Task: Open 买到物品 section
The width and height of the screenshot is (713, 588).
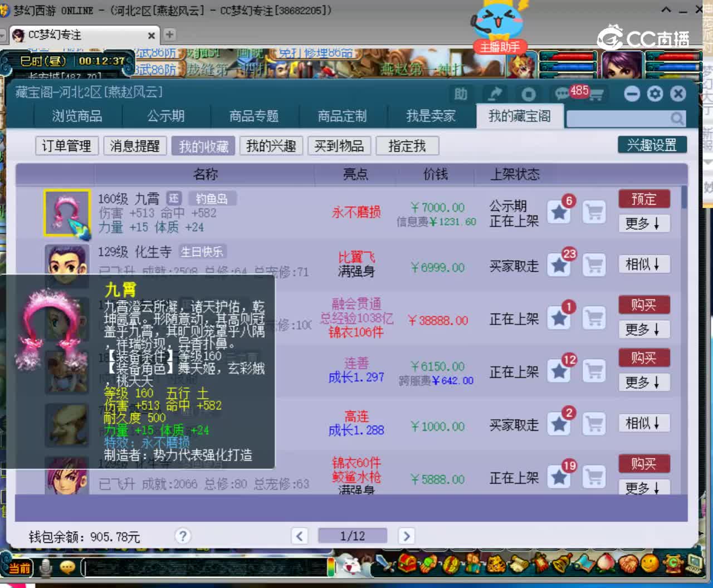Action: click(x=339, y=146)
